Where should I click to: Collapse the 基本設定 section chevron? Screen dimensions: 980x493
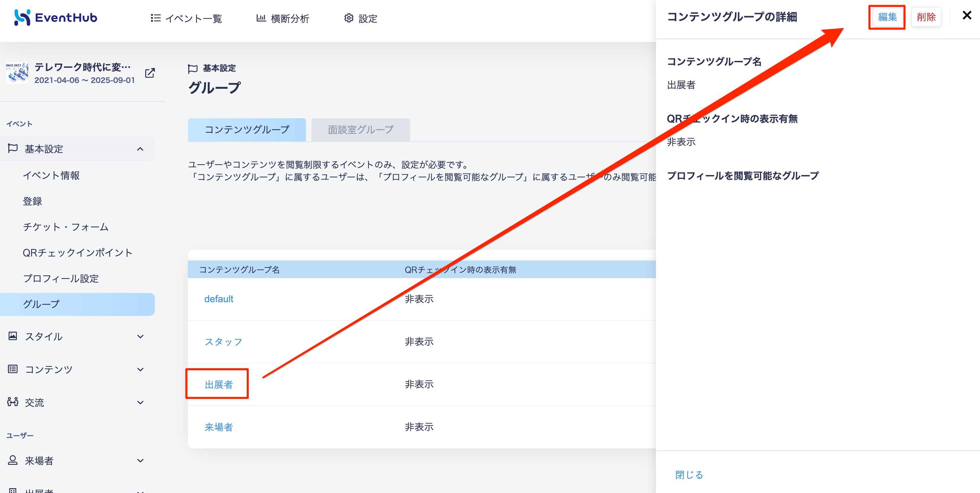[x=140, y=149]
